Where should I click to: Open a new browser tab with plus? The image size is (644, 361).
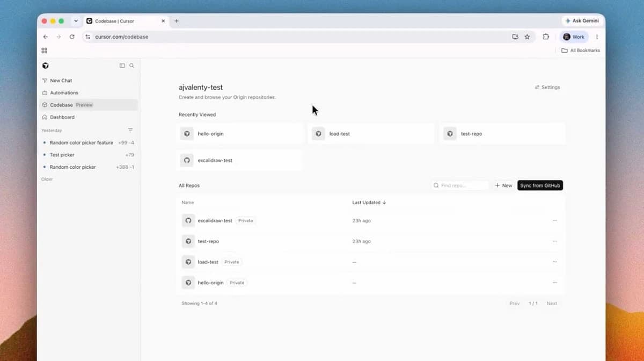[x=177, y=21]
